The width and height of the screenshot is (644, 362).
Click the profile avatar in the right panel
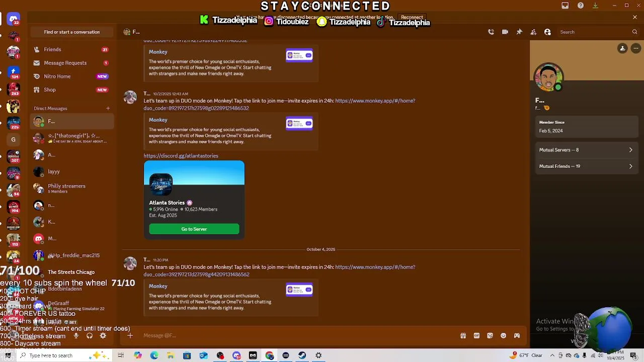(548, 77)
